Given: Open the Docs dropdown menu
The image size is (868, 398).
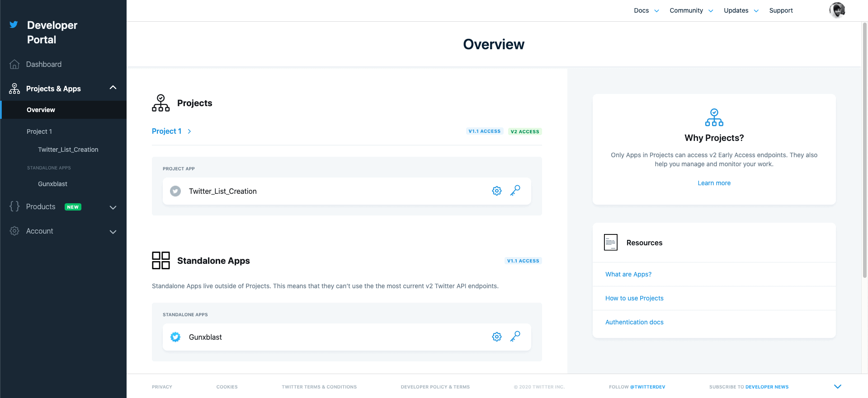Looking at the screenshot, I should (x=646, y=10).
